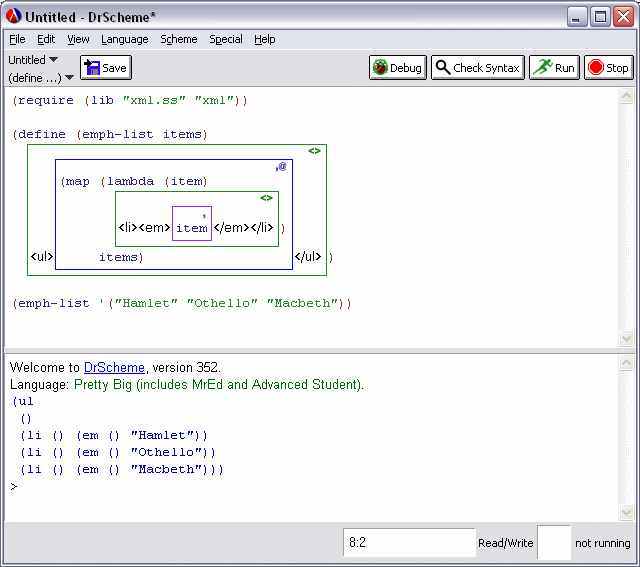Click the interactions pane scroll down arrow
The width and height of the screenshot is (640, 567).
point(626,512)
